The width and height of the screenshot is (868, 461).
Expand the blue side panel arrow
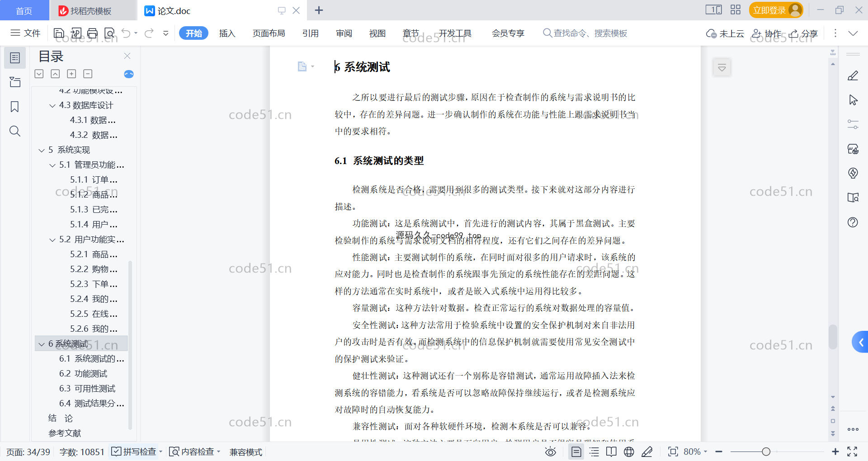(x=860, y=343)
